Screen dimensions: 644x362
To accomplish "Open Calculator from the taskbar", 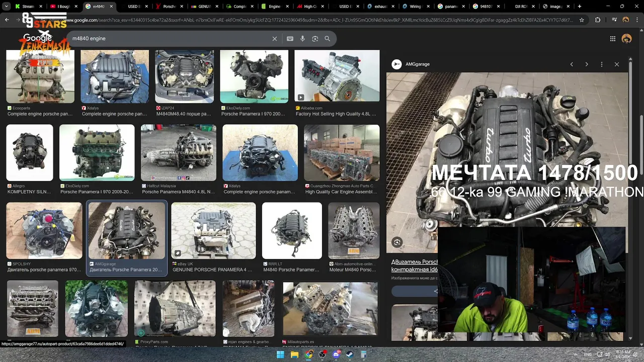I will coord(363,355).
